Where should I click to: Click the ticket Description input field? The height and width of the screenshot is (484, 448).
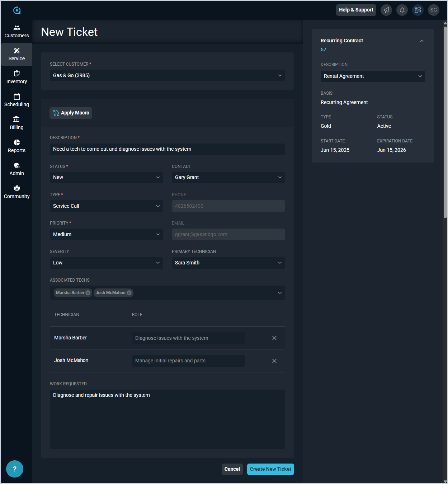(168, 149)
